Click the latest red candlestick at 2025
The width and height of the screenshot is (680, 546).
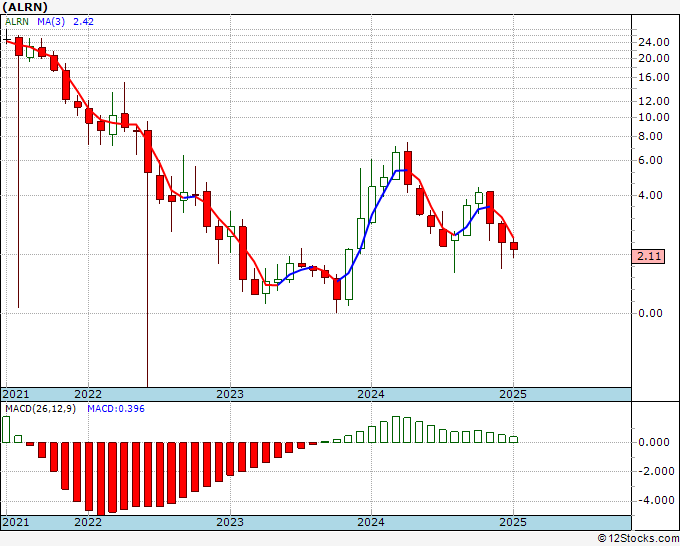[514, 246]
